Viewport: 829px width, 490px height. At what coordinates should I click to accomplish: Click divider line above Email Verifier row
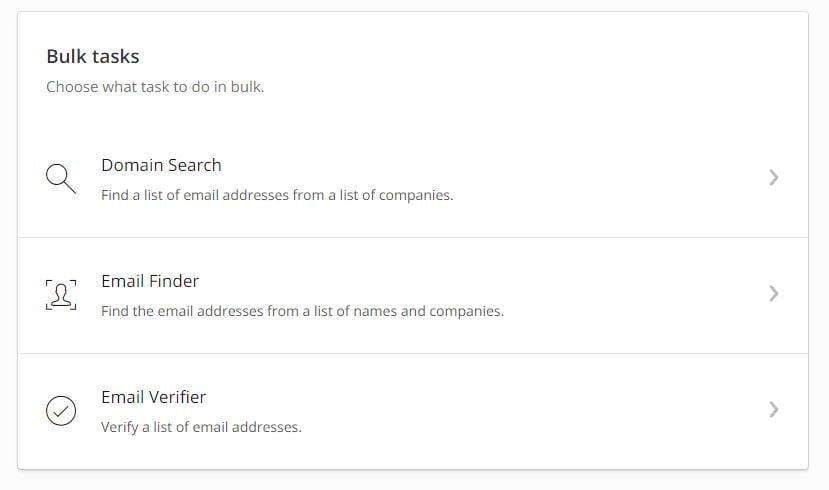click(413, 353)
